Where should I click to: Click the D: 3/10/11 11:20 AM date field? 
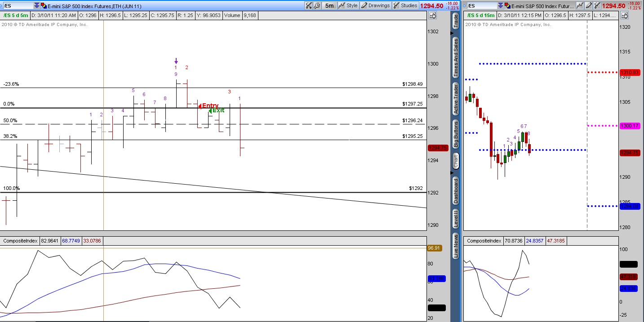click(54, 15)
